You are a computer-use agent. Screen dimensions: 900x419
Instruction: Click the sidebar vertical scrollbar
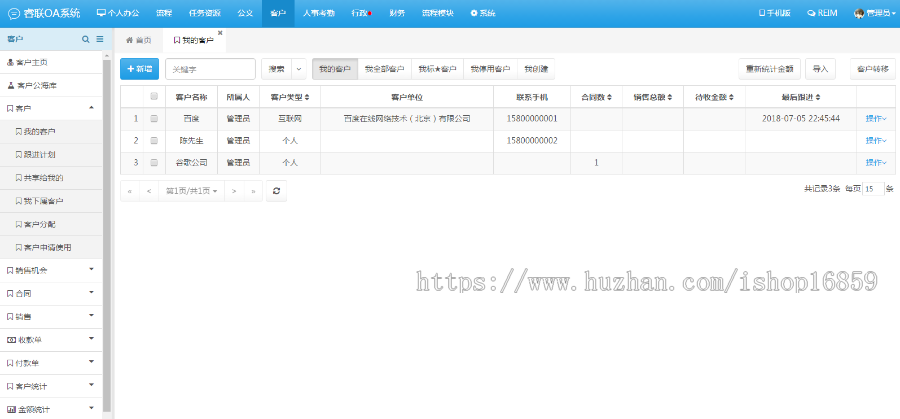107,234
